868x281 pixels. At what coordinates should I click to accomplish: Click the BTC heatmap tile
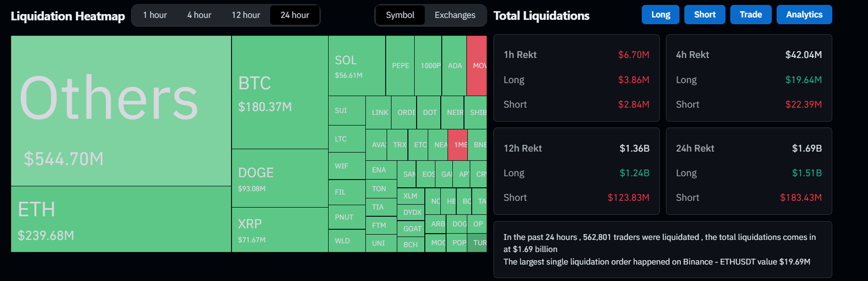(280, 93)
